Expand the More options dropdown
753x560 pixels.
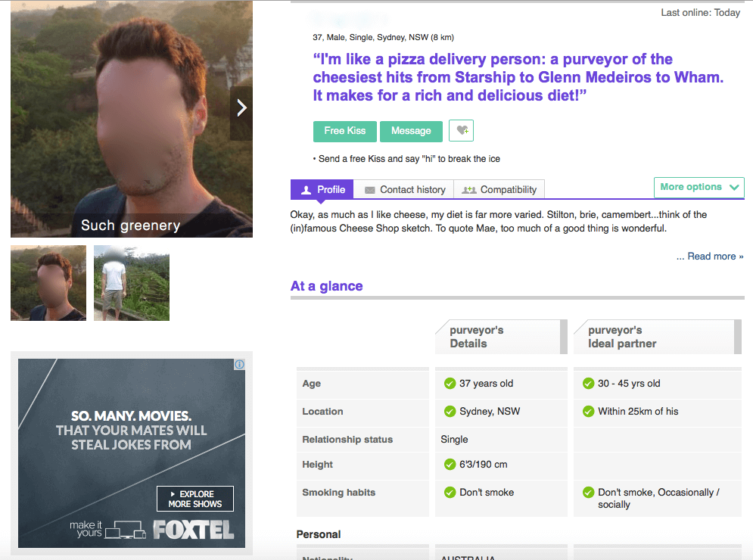pos(699,188)
